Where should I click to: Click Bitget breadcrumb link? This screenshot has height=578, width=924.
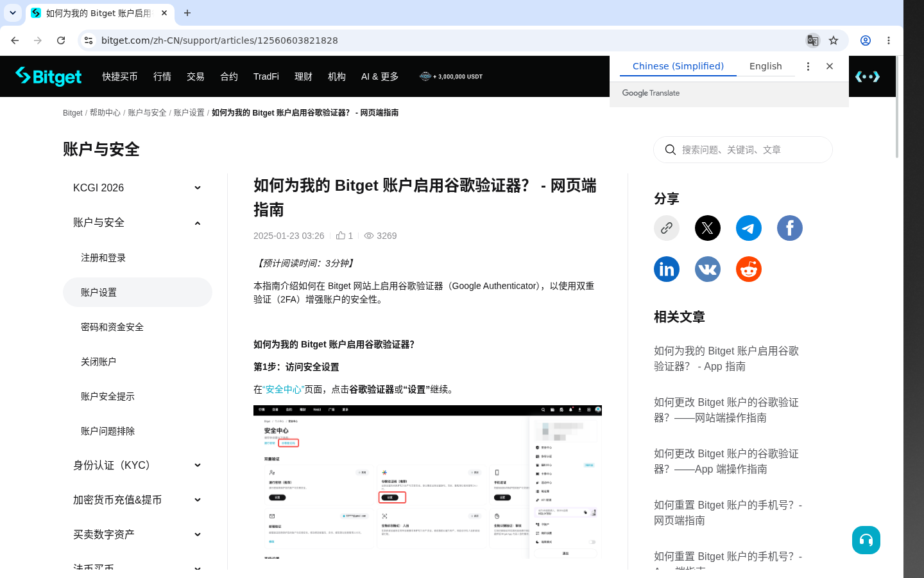pos(73,112)
